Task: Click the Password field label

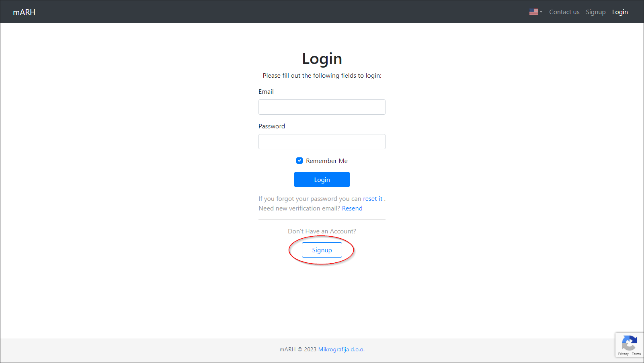Action: [271, 126]
